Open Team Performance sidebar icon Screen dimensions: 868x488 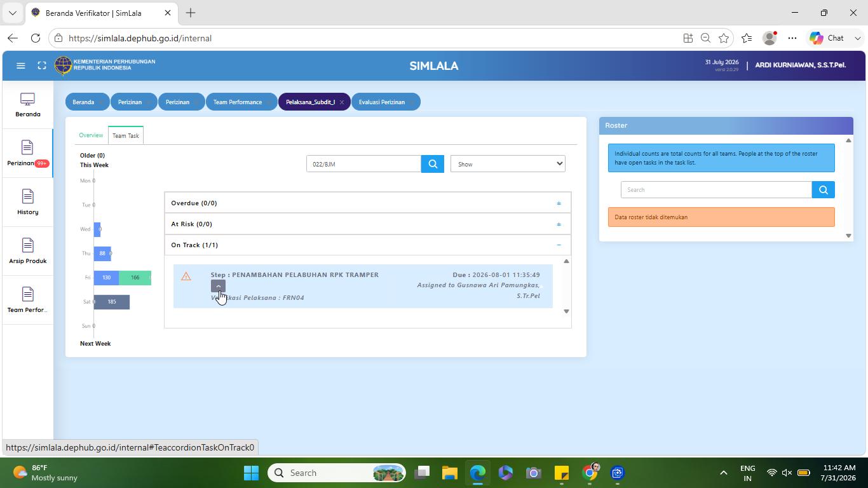[27, 294]
